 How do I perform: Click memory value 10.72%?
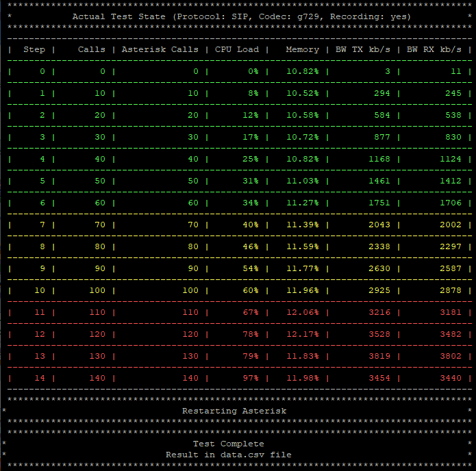[x=303, y=137]
